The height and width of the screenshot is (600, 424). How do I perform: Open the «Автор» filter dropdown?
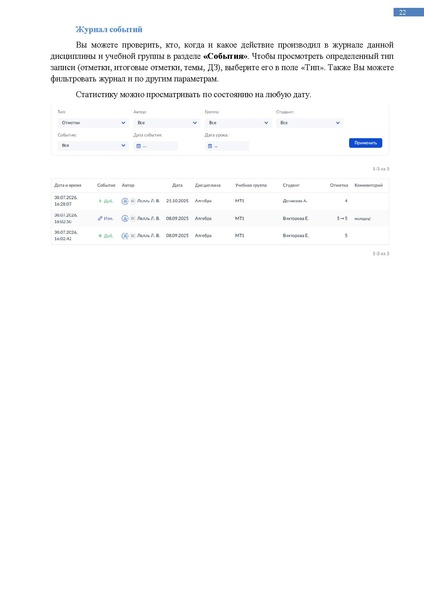(x=166, y=123)
